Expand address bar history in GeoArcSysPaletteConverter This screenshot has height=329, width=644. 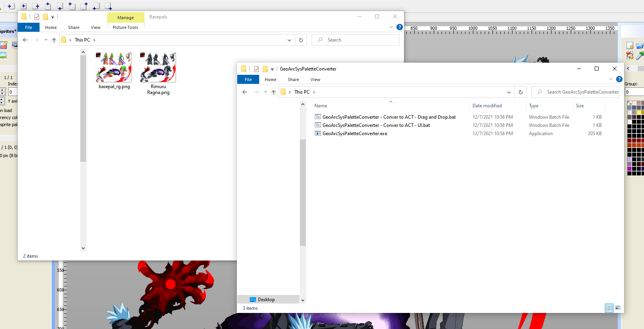click(509, 92)
